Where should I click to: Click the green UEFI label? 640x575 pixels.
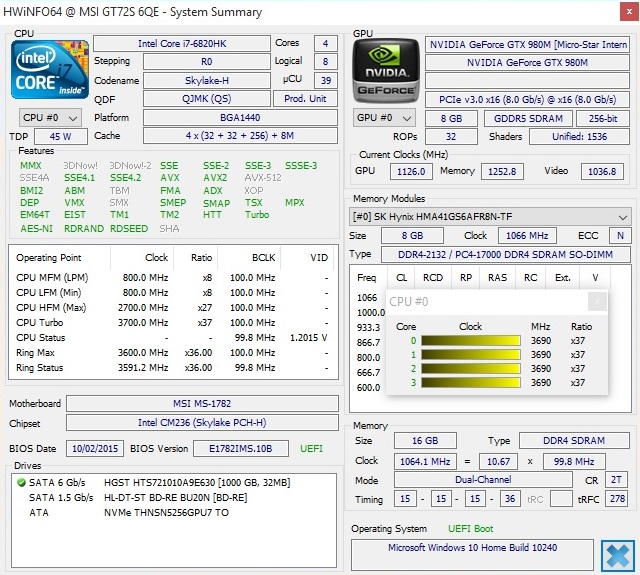pyautogui.click(x=311, y=448)
